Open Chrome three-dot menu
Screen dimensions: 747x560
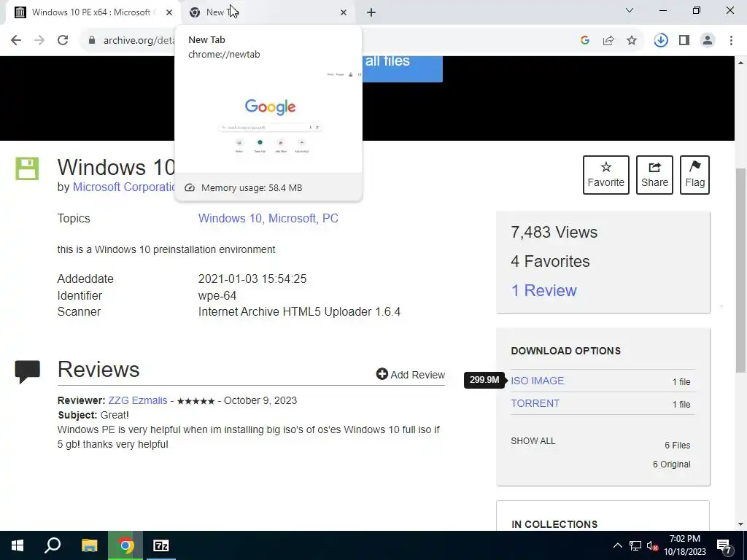(731, 40)
